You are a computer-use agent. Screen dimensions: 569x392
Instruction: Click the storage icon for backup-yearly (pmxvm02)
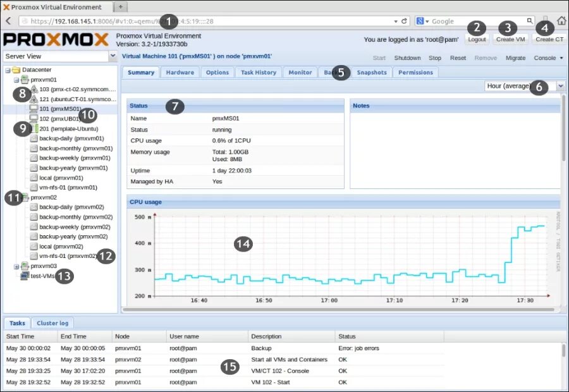click(x=34, y=236)
